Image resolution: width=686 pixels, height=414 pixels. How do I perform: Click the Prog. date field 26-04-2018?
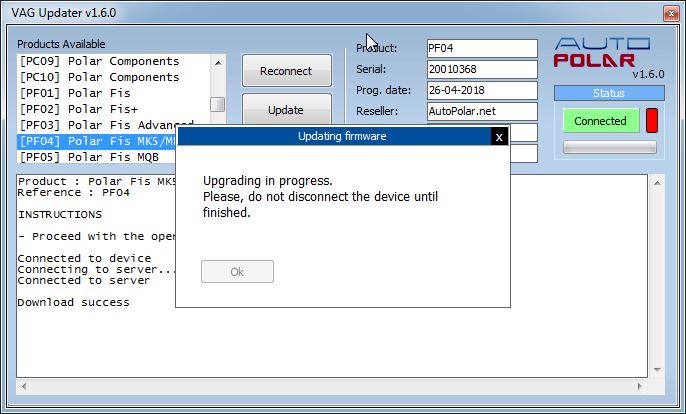482,90
